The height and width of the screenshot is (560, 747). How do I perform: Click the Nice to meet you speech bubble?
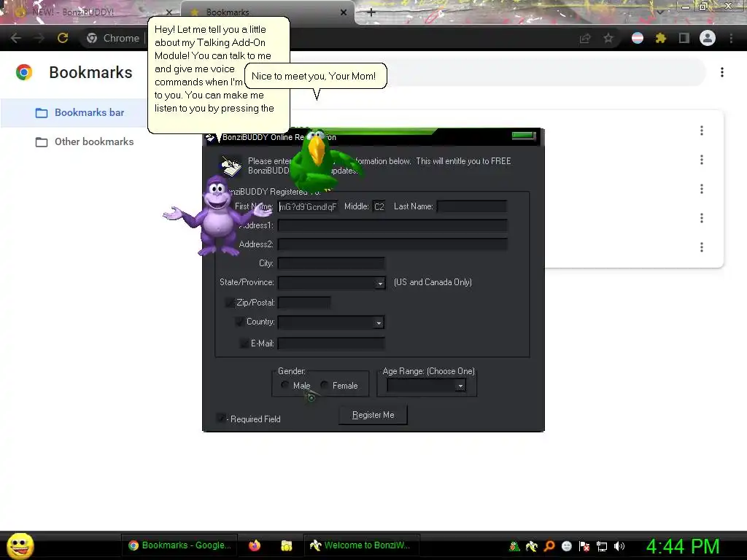315,76
